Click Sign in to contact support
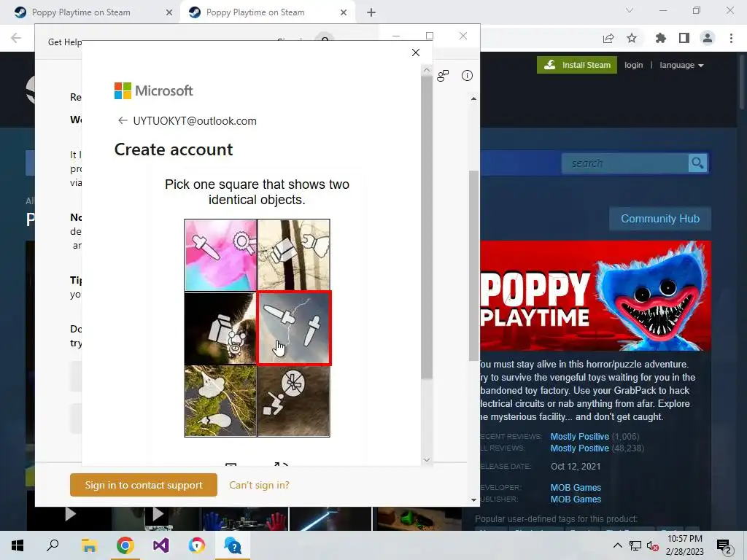Image resolution: width=747 pixels, height=560 pixels. (144, 485)
